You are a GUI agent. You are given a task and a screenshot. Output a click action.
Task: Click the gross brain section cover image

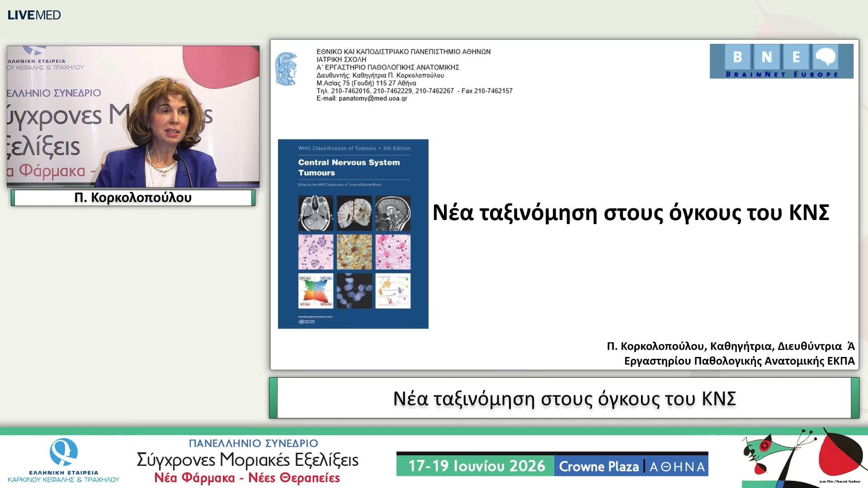354,213
